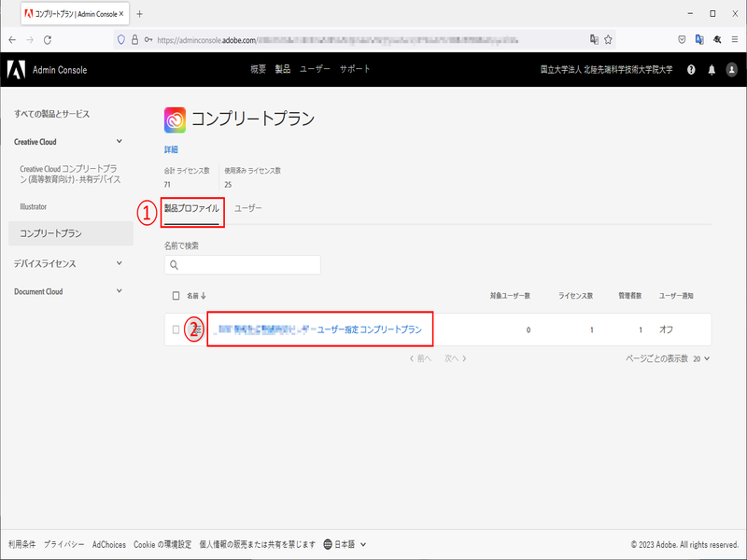Bookmark this page with star icon

[608, 40]
